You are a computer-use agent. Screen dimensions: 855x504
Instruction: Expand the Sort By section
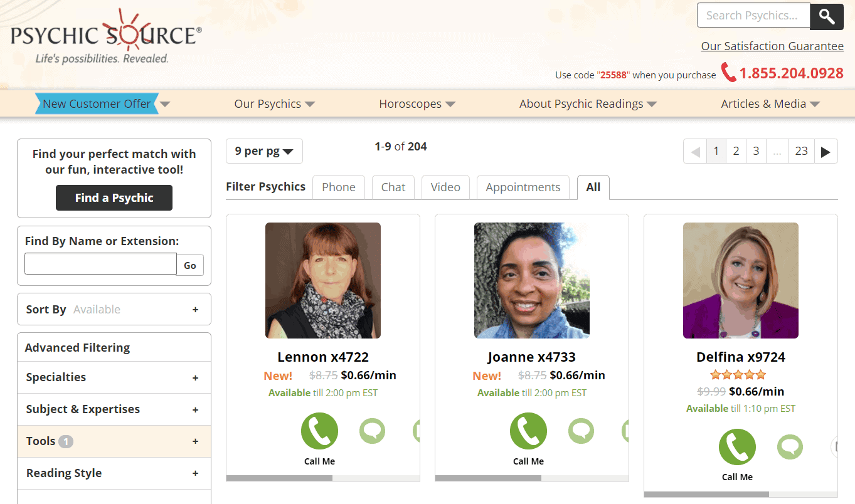tap(114, 309)
